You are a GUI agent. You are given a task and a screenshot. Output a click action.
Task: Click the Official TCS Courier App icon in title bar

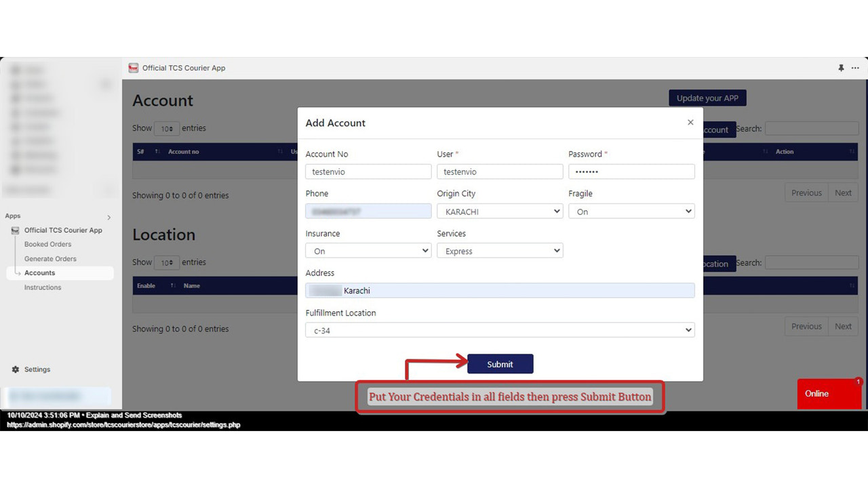click(x=133, y=68)
